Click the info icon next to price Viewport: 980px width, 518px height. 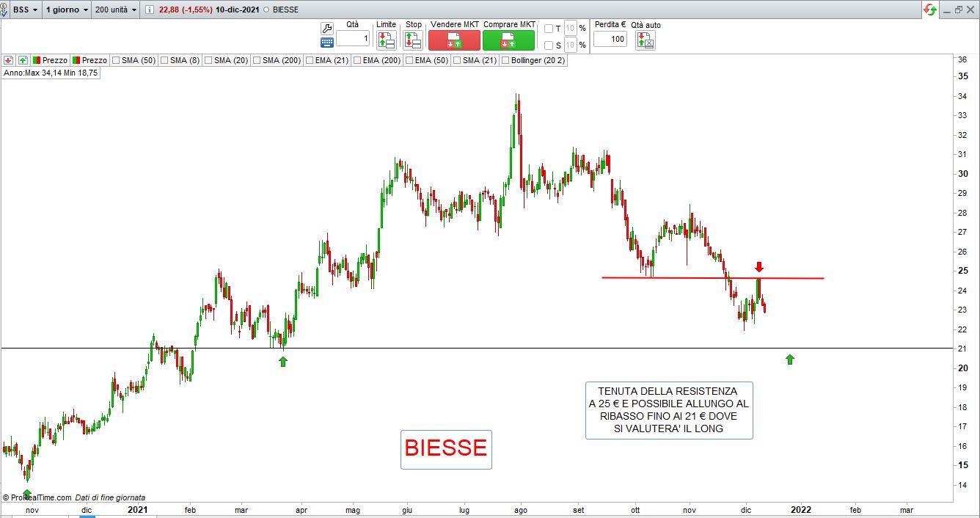(150, 10)
